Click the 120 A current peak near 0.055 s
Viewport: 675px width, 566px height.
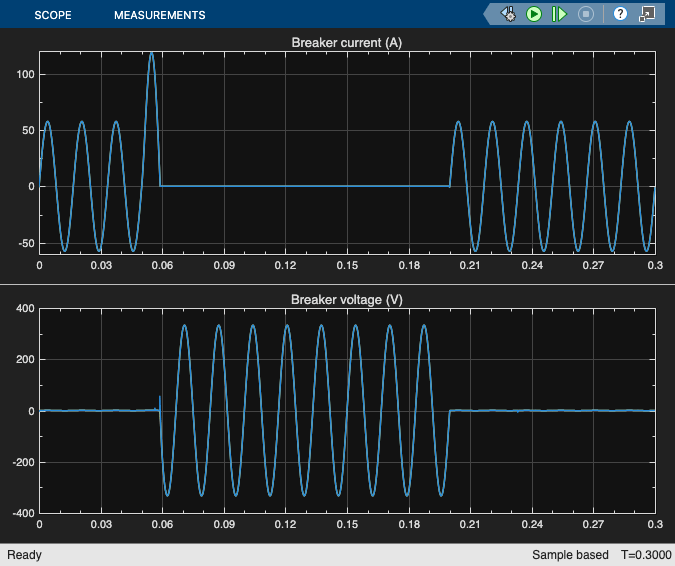152,53
